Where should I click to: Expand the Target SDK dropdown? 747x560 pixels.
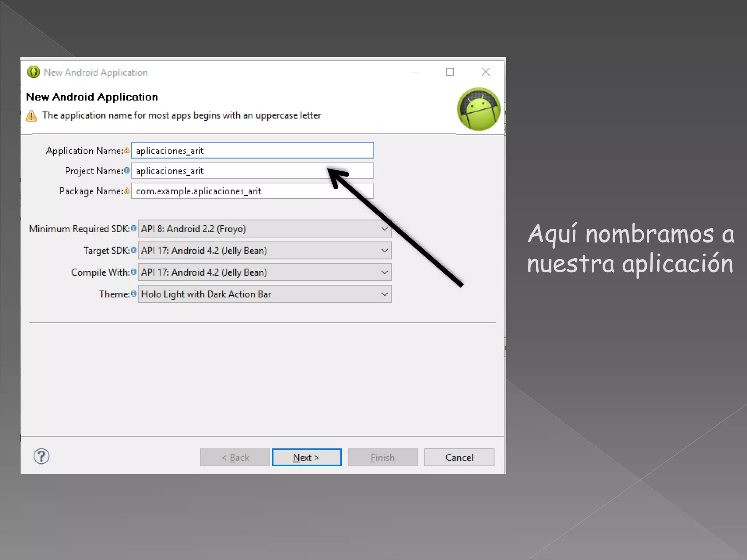pyautogui.click(x=264, y=250)
